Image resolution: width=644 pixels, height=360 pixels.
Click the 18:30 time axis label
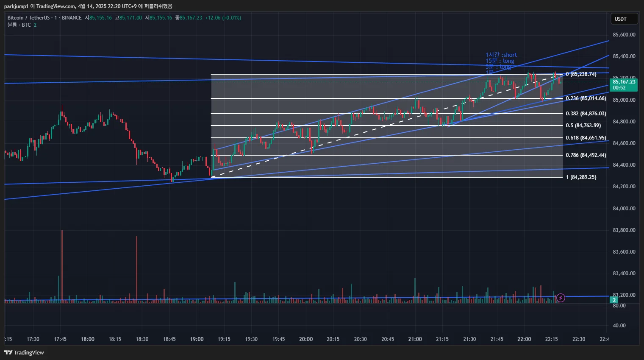click(142, 339)
